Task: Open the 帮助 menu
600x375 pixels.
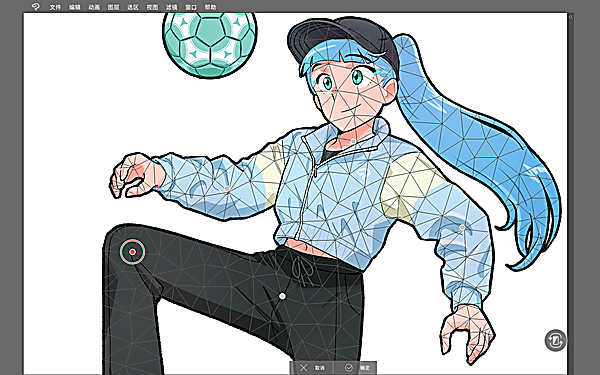Action: click(x=210, y=7)
